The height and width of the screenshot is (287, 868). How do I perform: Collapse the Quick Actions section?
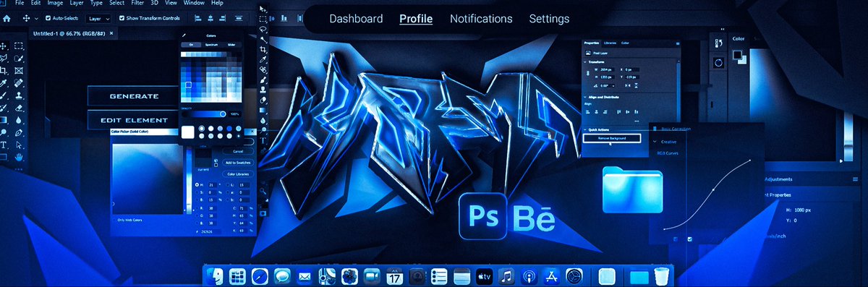coord(585,129)
